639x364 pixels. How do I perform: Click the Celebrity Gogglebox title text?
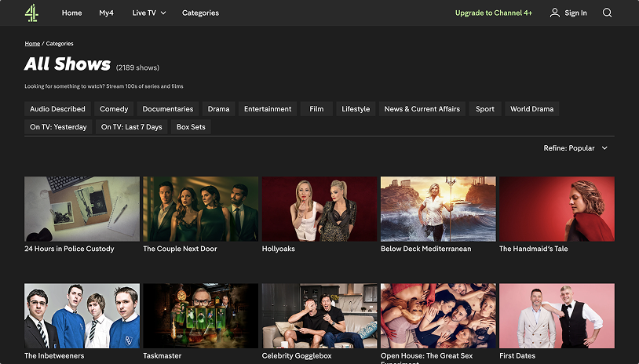(x=297, y=356)
